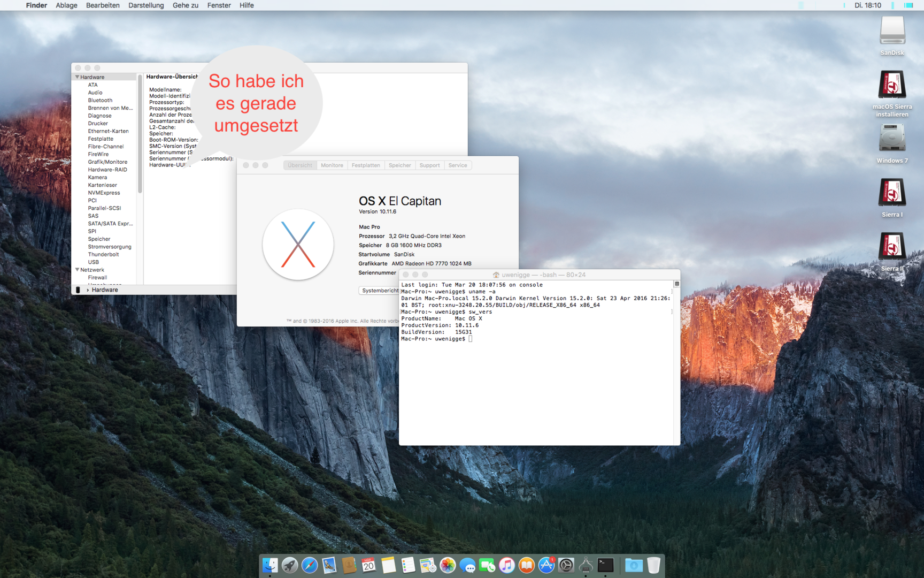Click the Systembericht button

click(x=380, y=291)
